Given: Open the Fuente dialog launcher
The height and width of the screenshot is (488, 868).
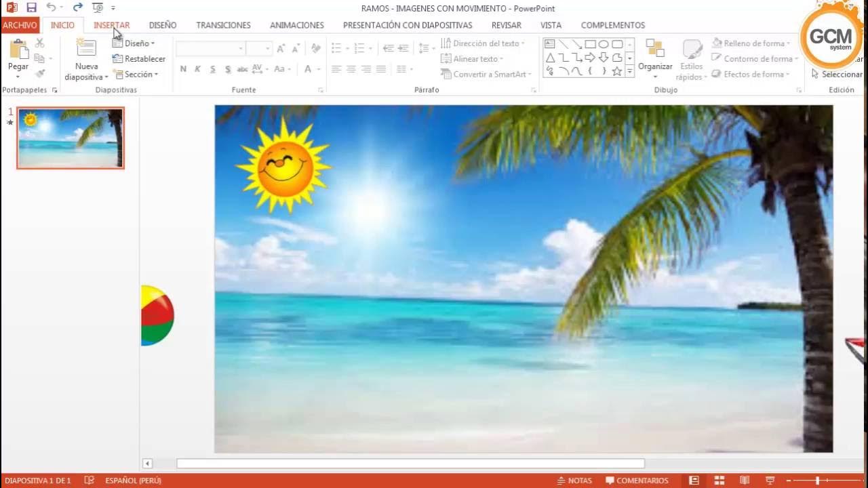Looking at the screenshot, I should click(x=321, y=90).
